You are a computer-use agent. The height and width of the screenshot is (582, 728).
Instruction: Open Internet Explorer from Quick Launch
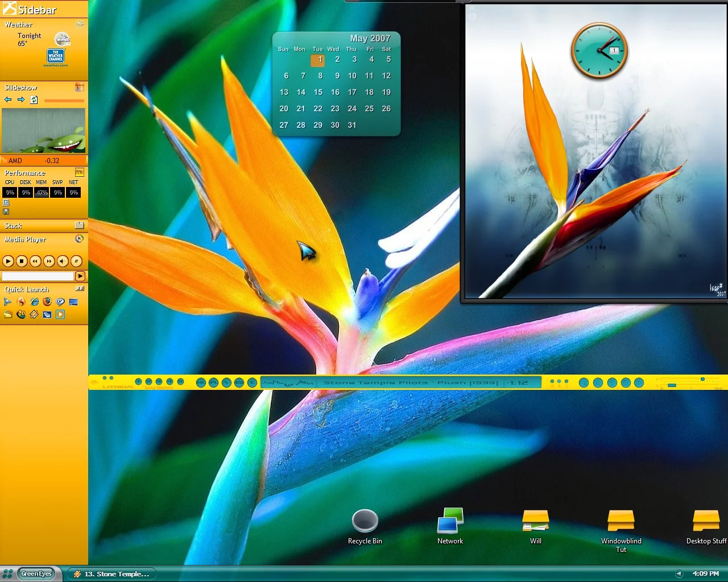click(34, 302)
